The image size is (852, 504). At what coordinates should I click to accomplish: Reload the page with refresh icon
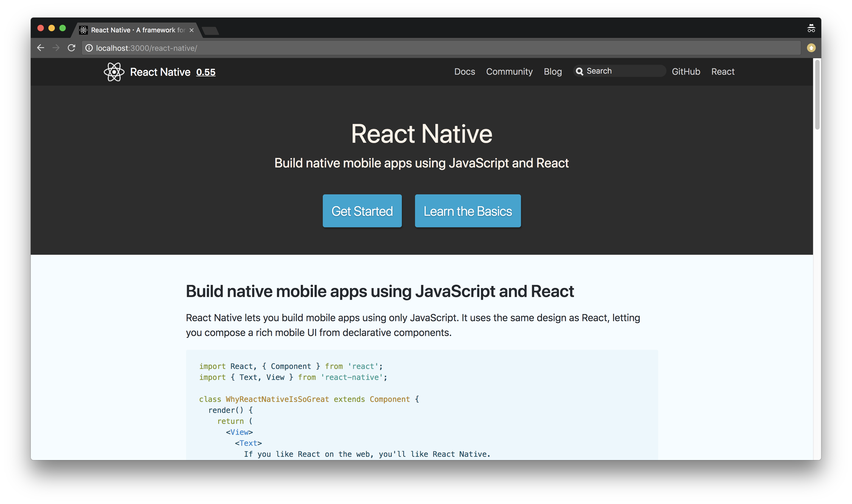pyautogui.click(x=71, y=48)
